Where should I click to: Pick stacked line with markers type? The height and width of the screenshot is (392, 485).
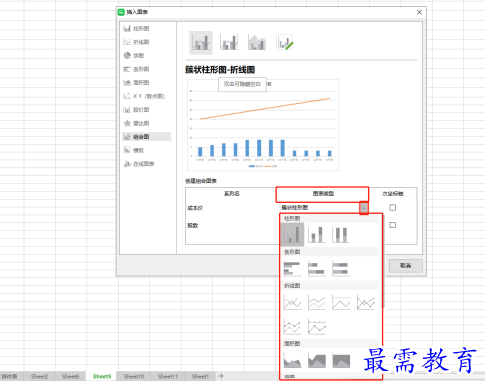pyautogui.click(x=292, y=326)
